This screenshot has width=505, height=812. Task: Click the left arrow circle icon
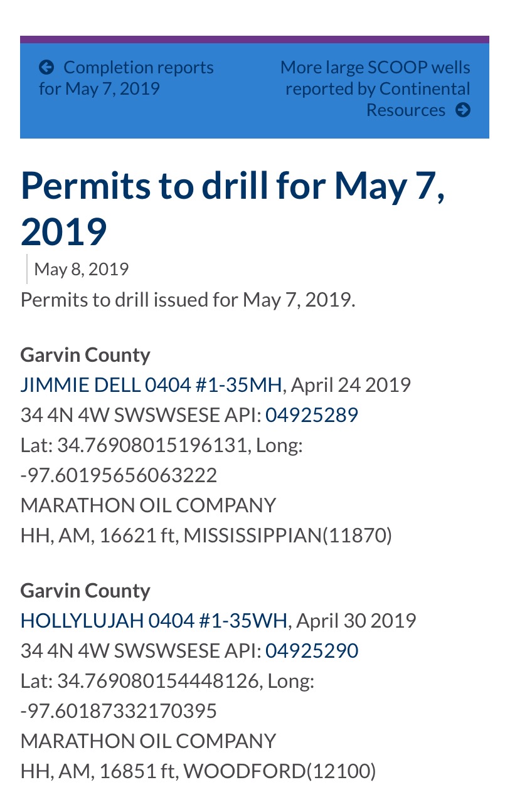(x=46, y=67)
